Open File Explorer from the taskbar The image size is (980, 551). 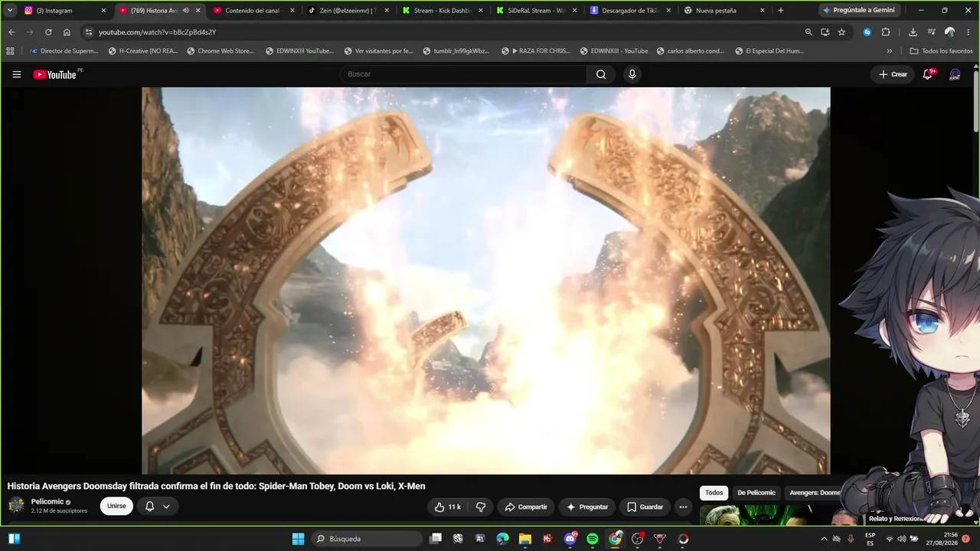525,539
